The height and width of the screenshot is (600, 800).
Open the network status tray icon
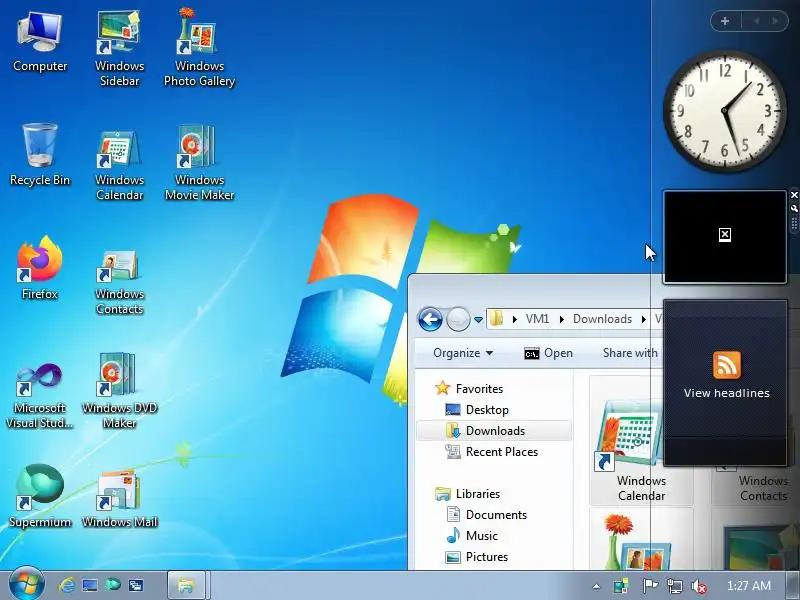[674, 586]
